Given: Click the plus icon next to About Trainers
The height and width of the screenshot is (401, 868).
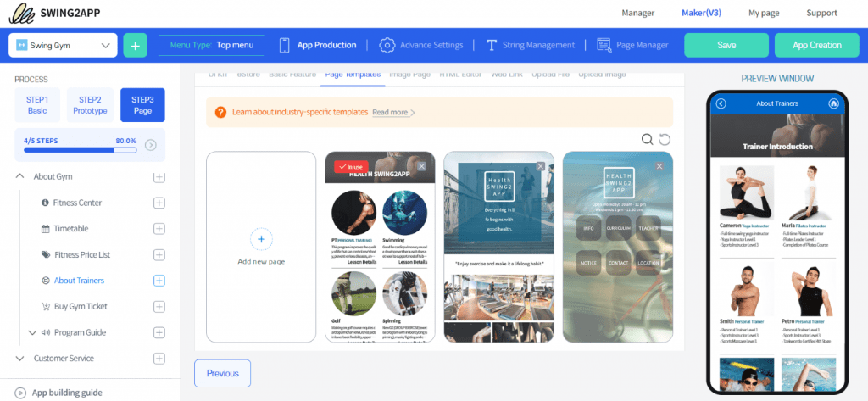Looking at the screenshot, I should [159, 281].
